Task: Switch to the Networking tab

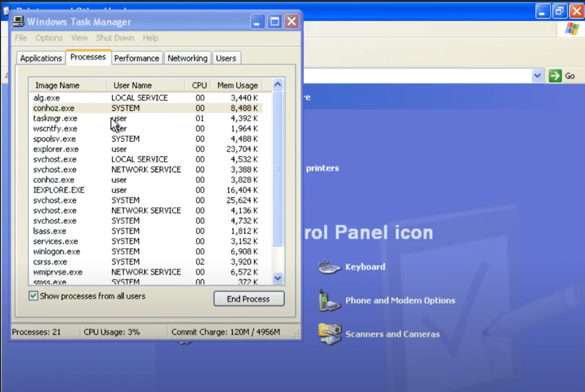Action: point(187,58)
